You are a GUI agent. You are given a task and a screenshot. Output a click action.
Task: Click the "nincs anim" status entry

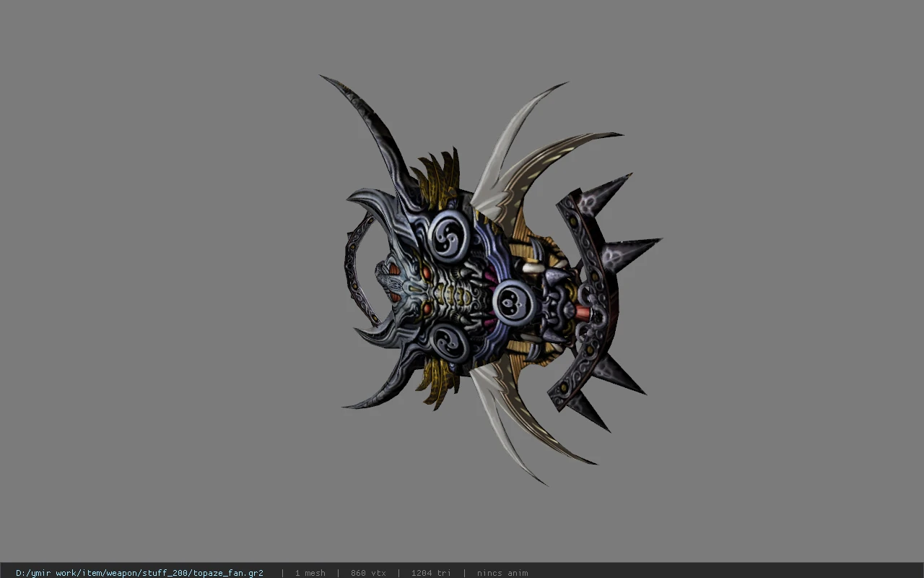(x=502, y=573)
